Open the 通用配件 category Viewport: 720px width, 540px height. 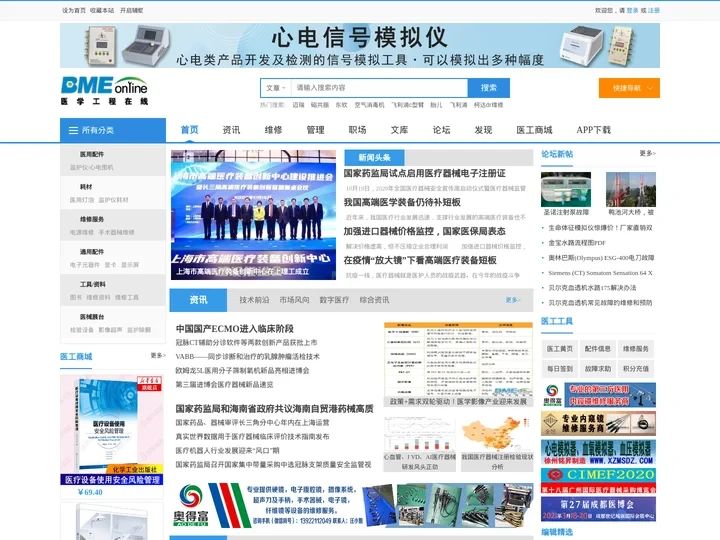pyautogui.click(x=92, y=252)
